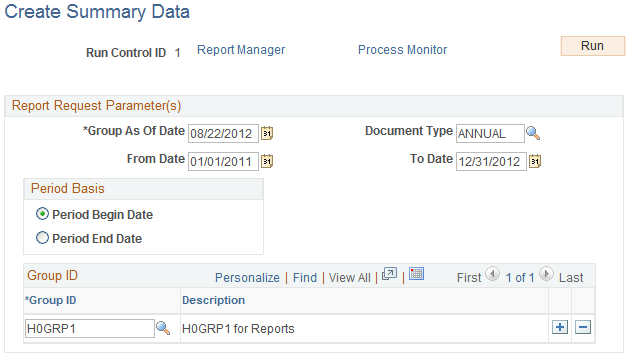638x362 pixels.
Task: Select Period Begin Date radio option
Action: coord(42,214)
